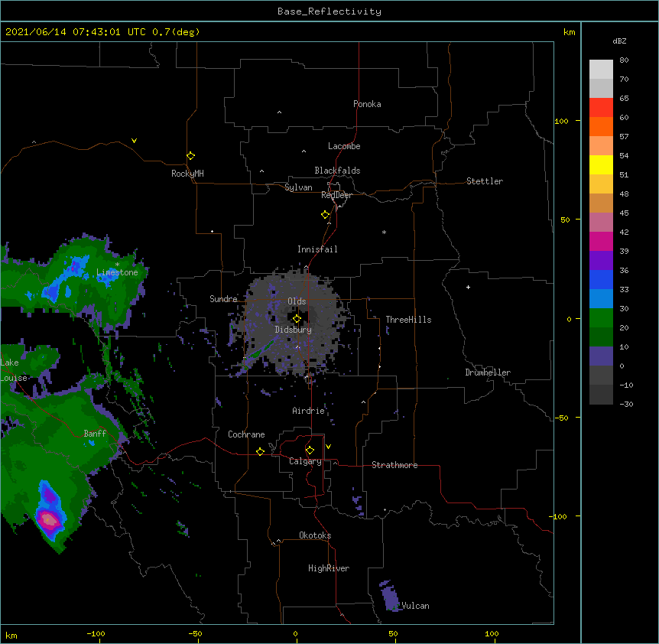Click the Olds town label
This screenshot has height=644, width=659.
[297, 301]
